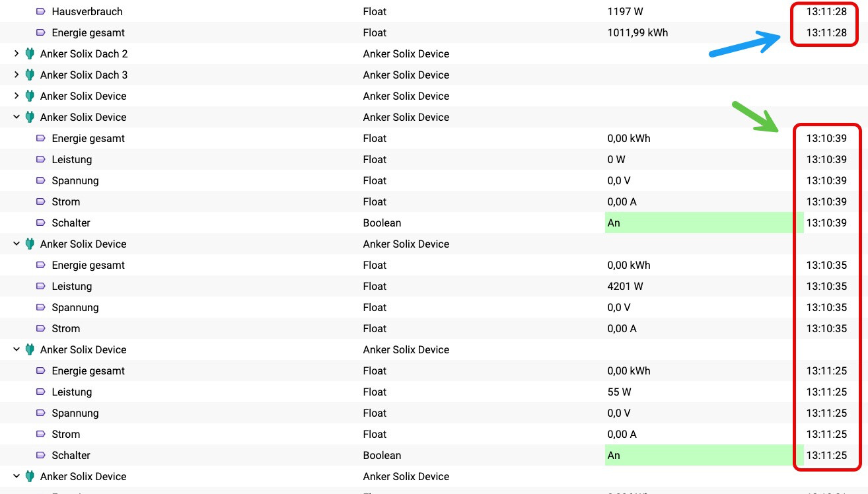The image size is (868, 494).
Task: Click the tag icon of Leistung showing 4201 W
Action: point(41,286)
